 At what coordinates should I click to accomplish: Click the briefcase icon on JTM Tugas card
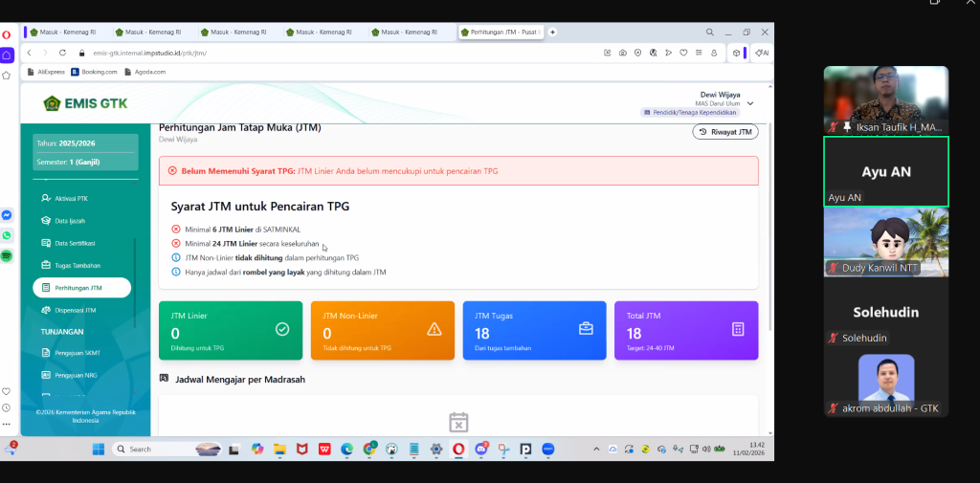click(586, 329)
